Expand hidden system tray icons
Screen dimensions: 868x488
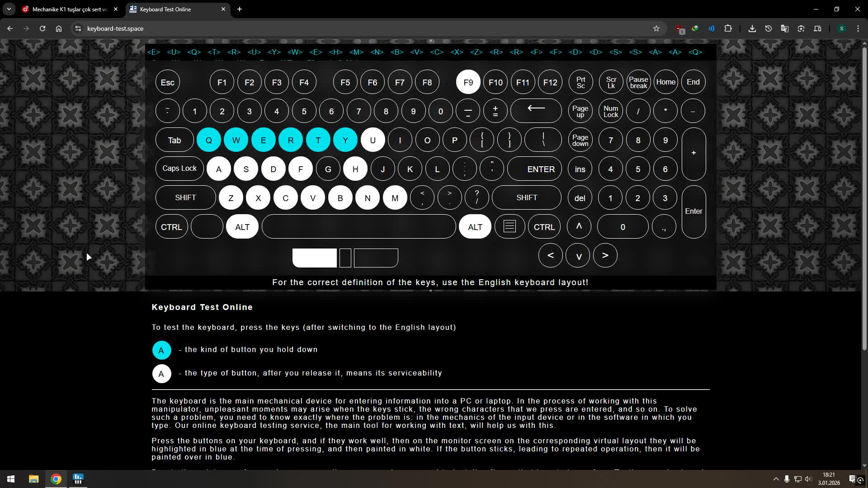click(776, 479)
